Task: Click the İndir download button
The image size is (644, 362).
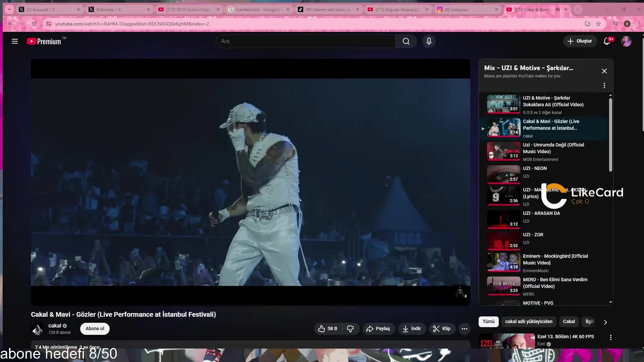Action: coord(412,329)
